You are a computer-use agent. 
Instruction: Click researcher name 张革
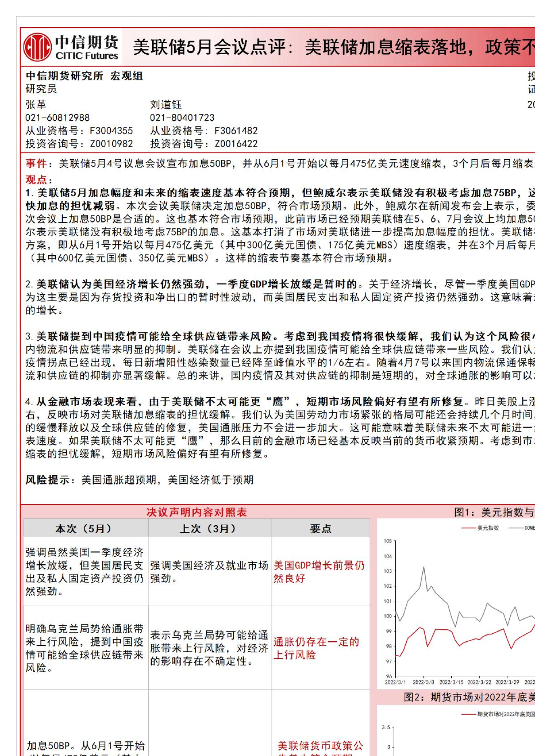click(x=36, y=104)
